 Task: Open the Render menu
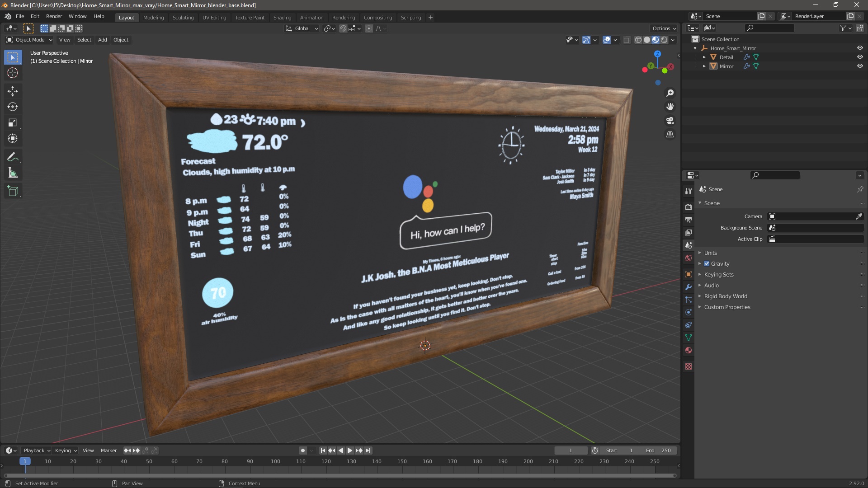(54, 16)
